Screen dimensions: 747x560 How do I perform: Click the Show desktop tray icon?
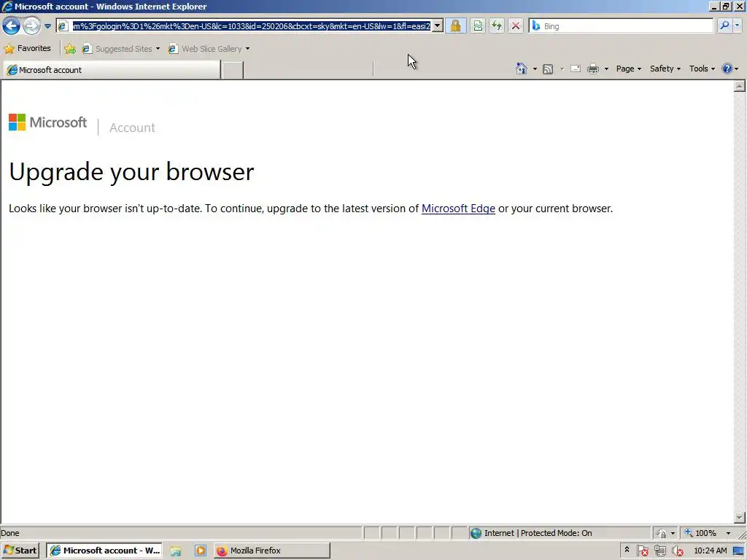tap(739, 551)
